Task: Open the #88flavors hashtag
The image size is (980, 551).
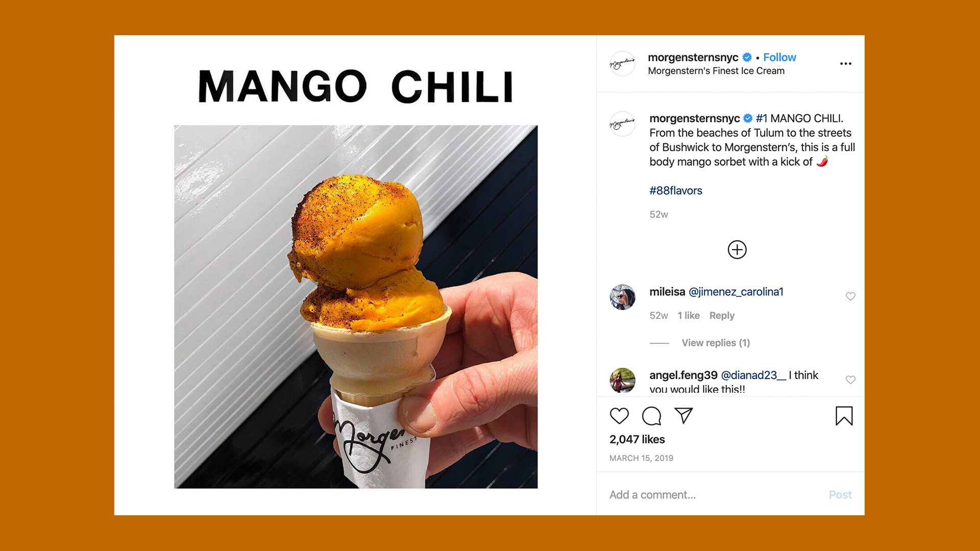Action: pos(676,190)
